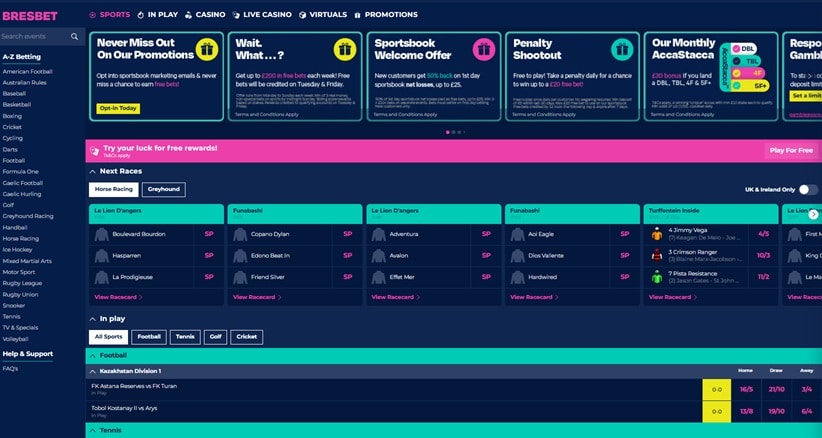This screenshot has width=822, height=438.
Task: Click the jockey silk icon next to Copano Dylan
Action: pyautogui.click(x=240, y=234)
